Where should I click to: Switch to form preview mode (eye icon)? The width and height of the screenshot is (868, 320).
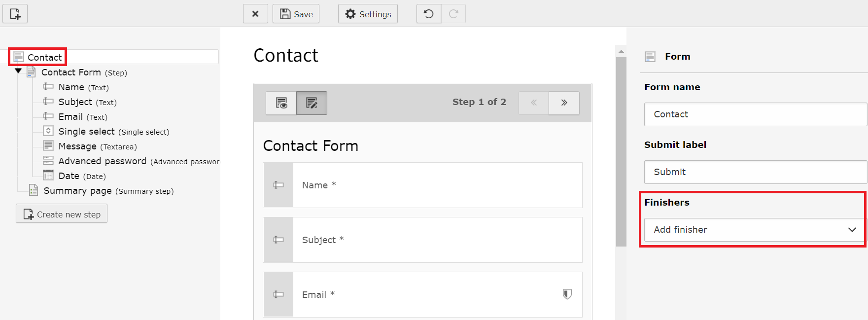click(x=280, y=103)
